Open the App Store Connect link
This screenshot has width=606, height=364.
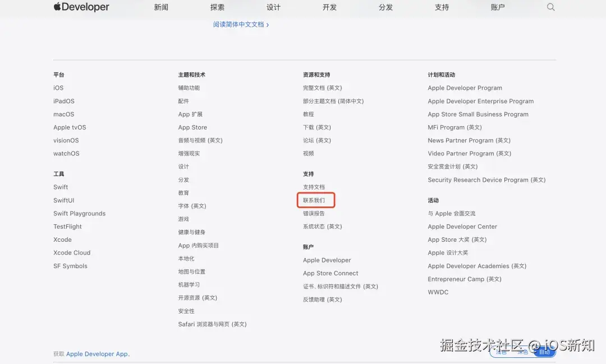click(x=330, y=273)
